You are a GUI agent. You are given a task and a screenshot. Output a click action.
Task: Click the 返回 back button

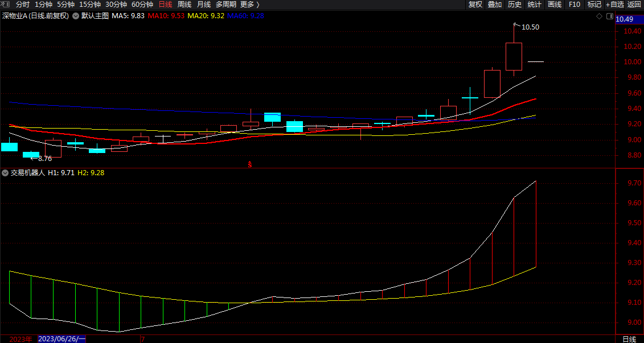coord(634,5)
